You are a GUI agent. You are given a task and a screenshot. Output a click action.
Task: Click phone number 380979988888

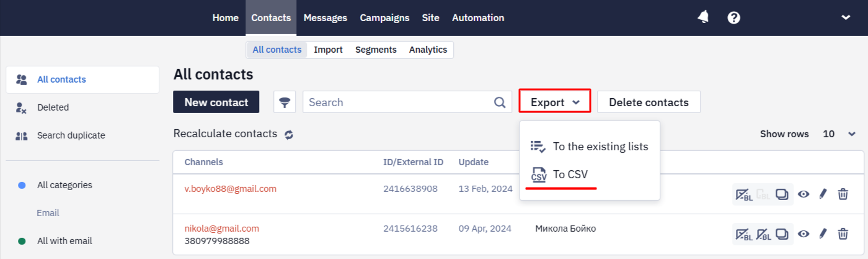[217, 241]
